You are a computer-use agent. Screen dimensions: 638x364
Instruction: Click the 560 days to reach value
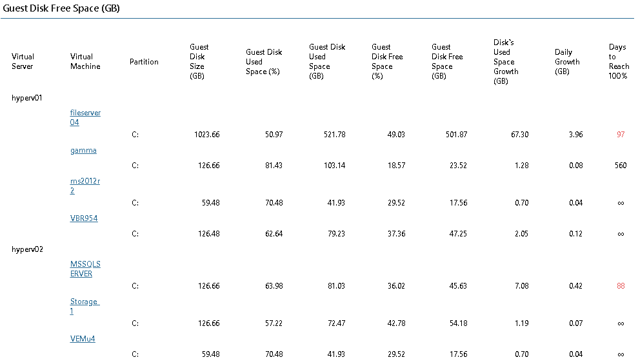click(621, 166)
